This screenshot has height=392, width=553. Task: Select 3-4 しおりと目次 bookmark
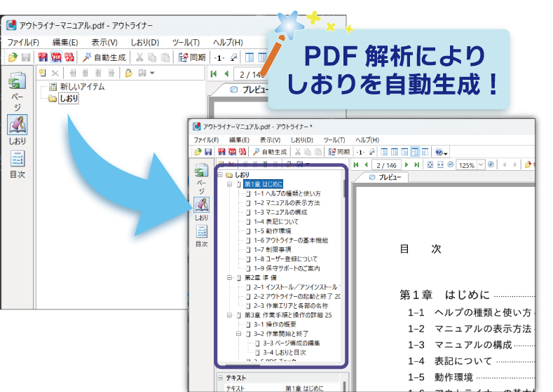[285, 352]
